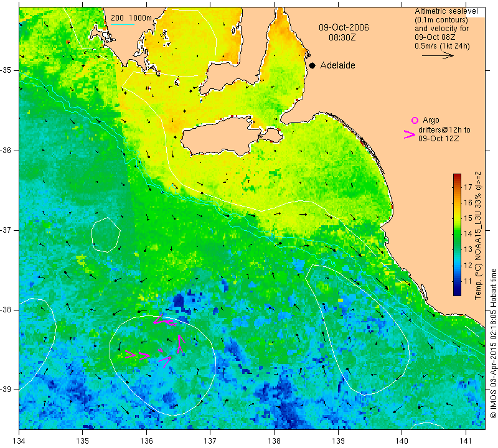The width and height of the screenshot is (498, 448).
Task: Click the 14 degree color bar label
Action: (468, 234)
